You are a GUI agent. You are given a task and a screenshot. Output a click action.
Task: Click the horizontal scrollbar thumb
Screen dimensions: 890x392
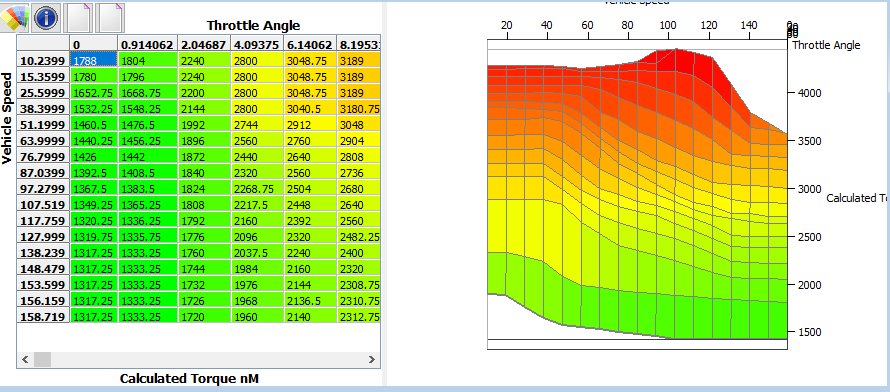coord(43,359)
